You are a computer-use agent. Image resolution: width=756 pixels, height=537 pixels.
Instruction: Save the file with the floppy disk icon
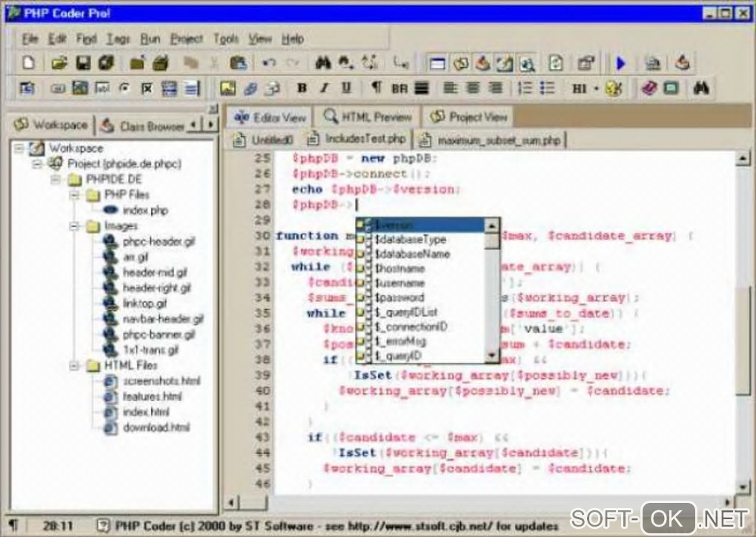(84, 63)
